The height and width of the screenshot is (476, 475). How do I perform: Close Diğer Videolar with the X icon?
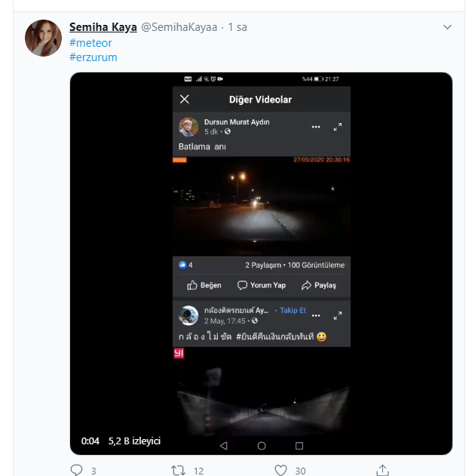185,99
